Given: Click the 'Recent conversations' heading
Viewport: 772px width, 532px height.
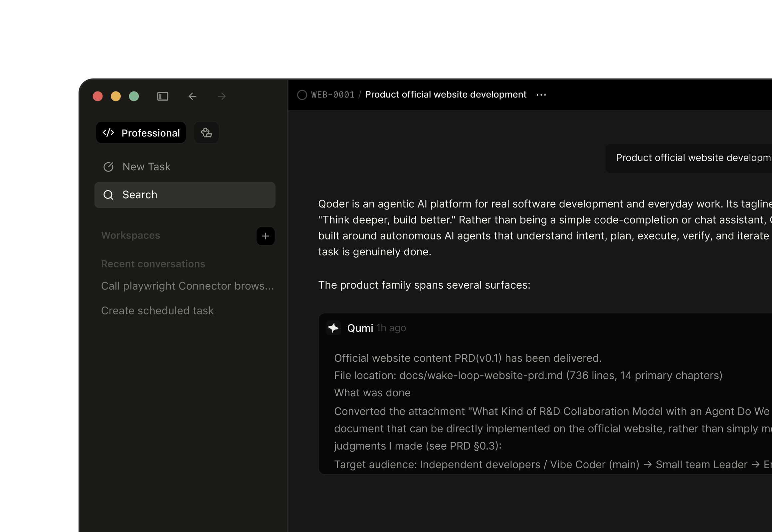Looking at the screenshot, I should pyautogui.click(x=153, y=264).
